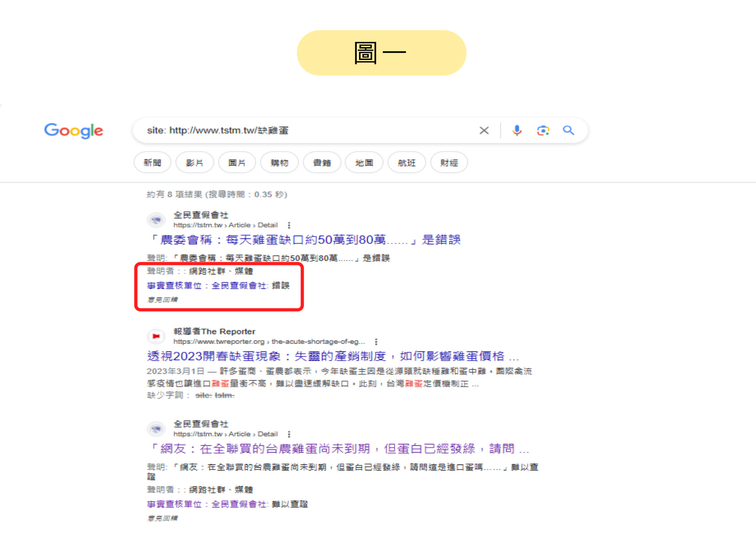Select the 圖片 filter chip
This screenshot has height=556, width=756.
pos(237,162)
